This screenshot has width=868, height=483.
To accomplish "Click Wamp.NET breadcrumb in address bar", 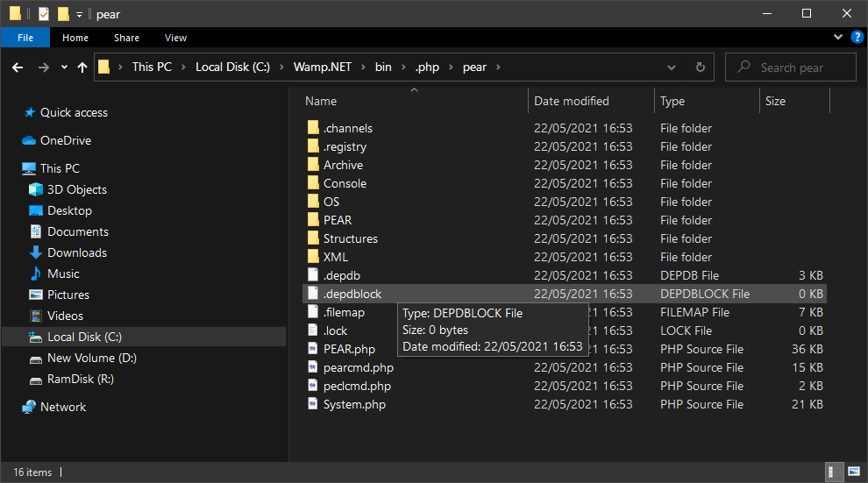I will pos(322,67).
